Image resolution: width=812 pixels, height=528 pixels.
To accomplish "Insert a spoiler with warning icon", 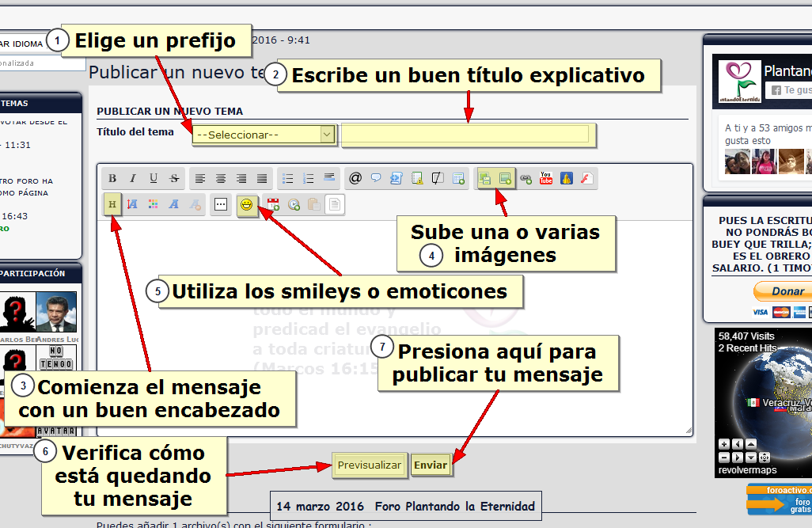I will [417, 179].
